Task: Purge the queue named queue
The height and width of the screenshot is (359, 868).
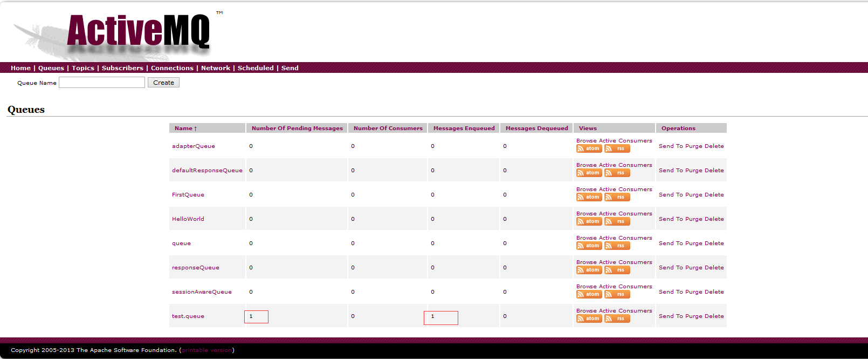Action: [694, 243]
